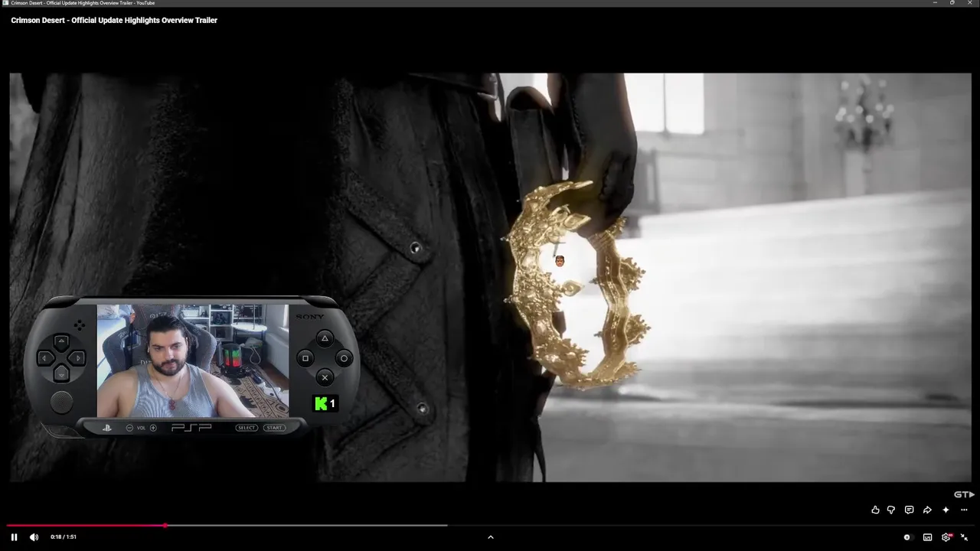Image resolution: width=980 pixels, height=551 pixels.
Task: Exit fullscreen mode
Action: 965,537
